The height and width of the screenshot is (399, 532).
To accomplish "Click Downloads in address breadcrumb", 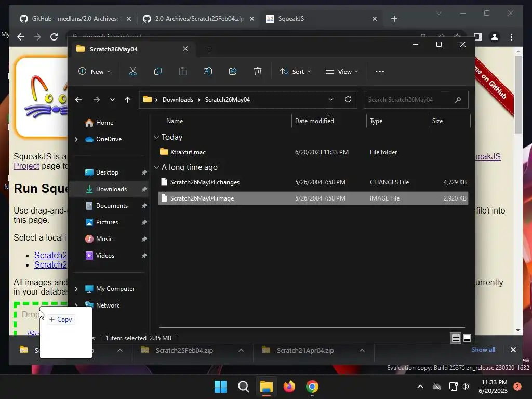I will [x=178, y=100].
